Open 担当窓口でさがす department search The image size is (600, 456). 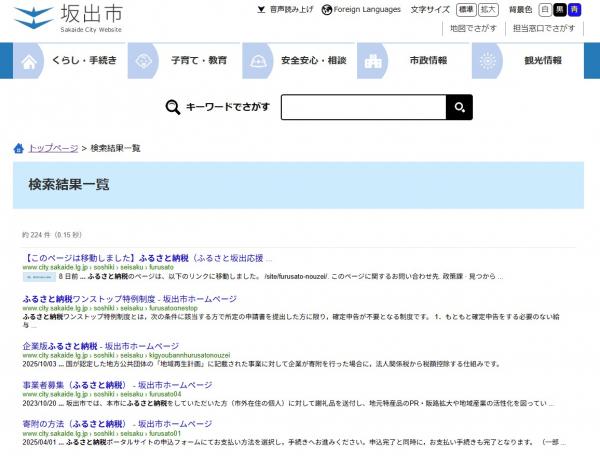(544, 28)
